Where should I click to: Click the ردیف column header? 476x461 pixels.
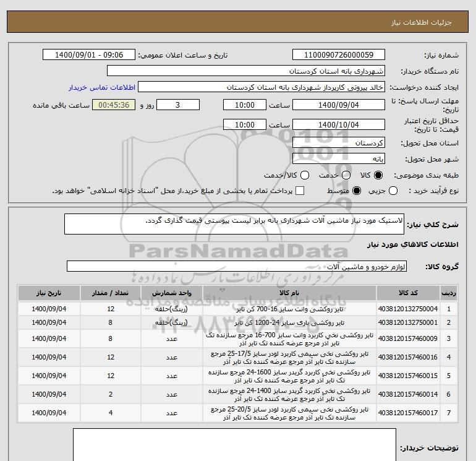point(449,293)
